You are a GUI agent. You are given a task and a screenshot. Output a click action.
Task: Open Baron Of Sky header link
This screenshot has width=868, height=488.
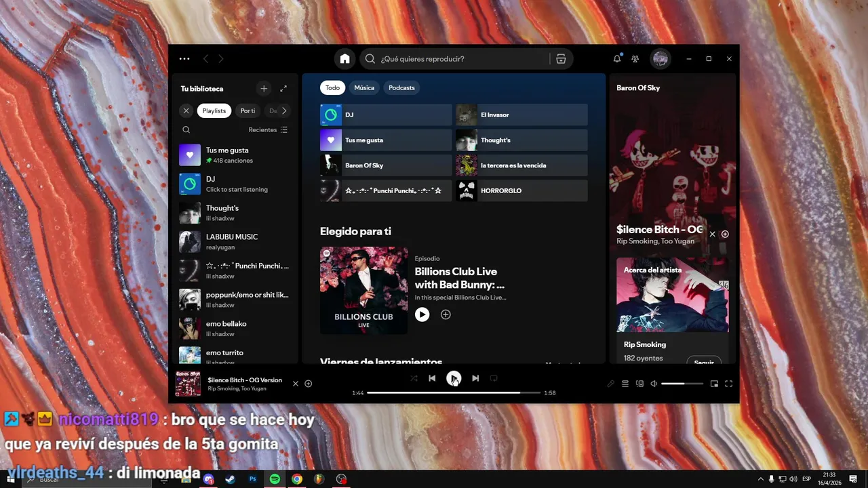(x=638, y=88)
